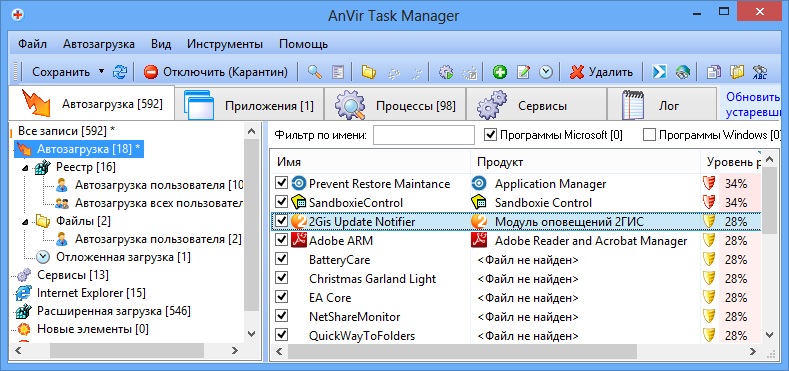Open the Вид menu

tap(161, 44)
